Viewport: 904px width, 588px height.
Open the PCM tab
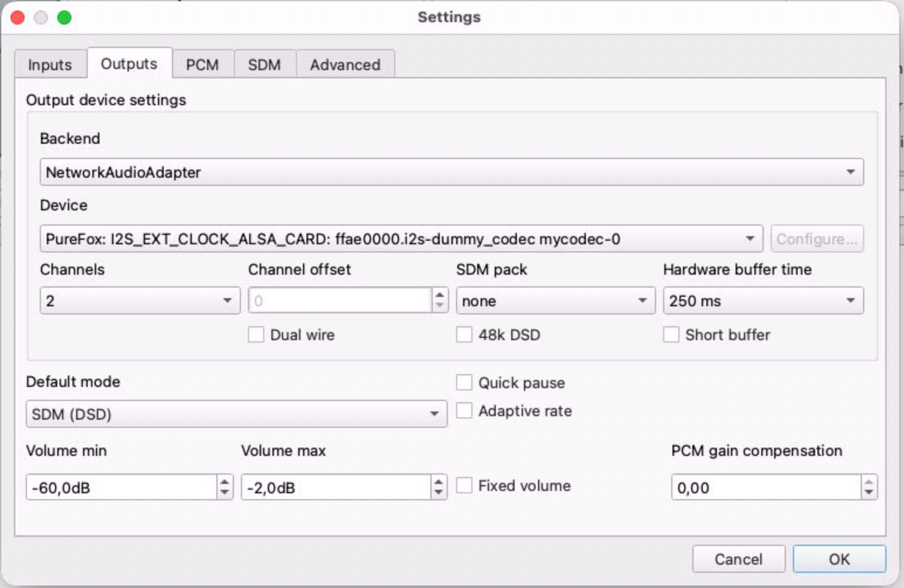[202, 64]
